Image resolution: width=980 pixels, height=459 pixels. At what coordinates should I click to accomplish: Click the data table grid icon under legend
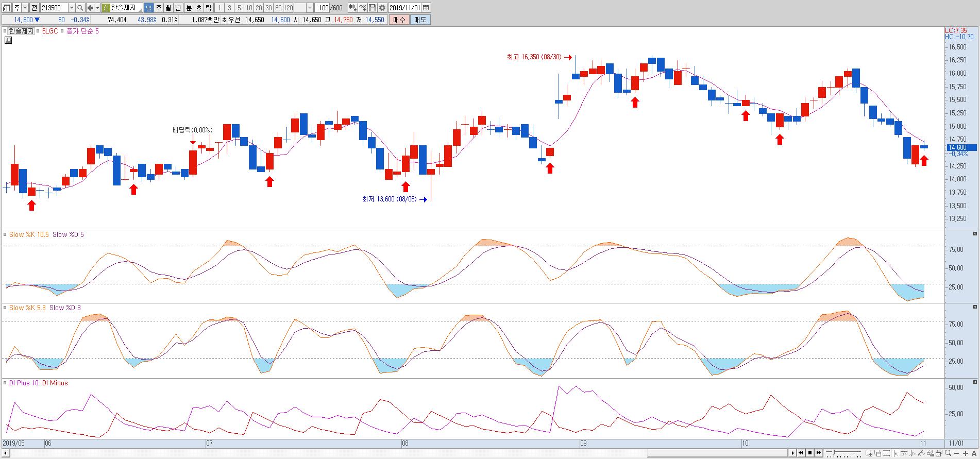point(8,40)
